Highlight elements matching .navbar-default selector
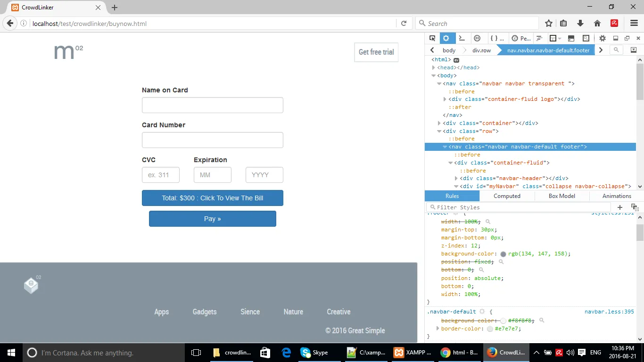 (482, 312)
